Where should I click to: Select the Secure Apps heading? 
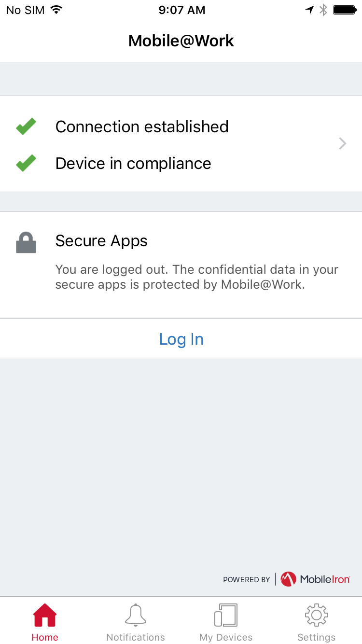tap(101, 240)
